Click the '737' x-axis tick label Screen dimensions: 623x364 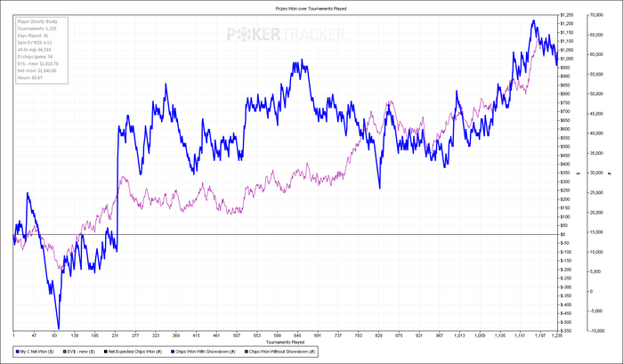pos(337,336)
